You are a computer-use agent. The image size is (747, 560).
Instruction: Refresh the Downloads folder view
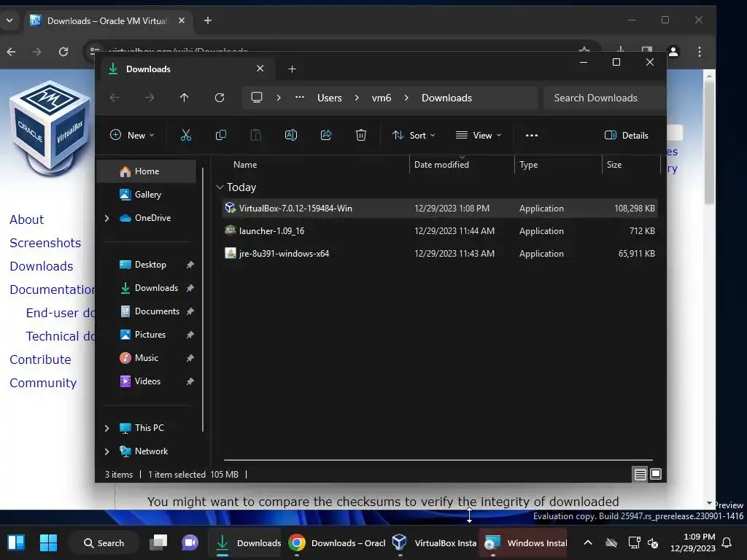(219, 98)
